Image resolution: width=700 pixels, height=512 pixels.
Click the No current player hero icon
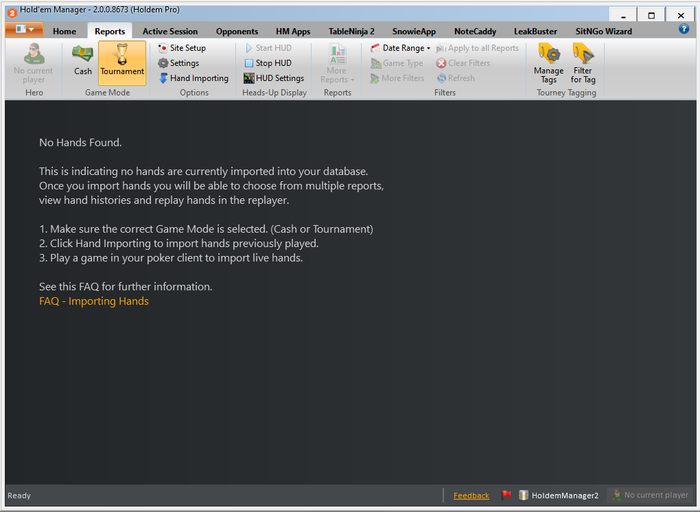tap(33, 63)
